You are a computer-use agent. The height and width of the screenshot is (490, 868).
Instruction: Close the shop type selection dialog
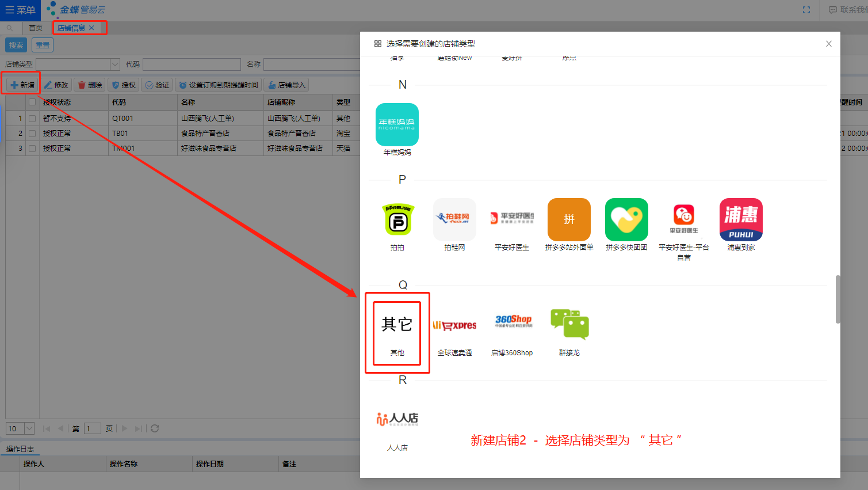[828, 44]
